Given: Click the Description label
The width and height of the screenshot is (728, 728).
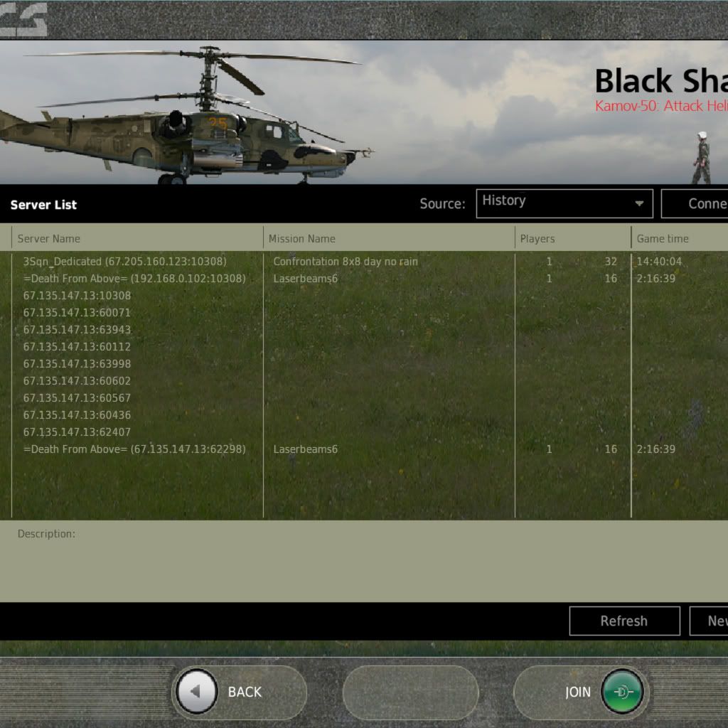Looking at the screenshot, I should coord(46,534).
